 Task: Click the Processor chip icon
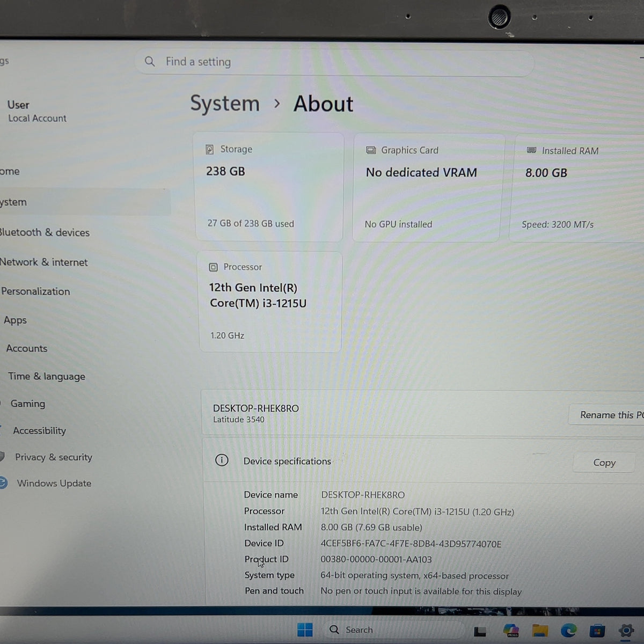coord(213,267)
